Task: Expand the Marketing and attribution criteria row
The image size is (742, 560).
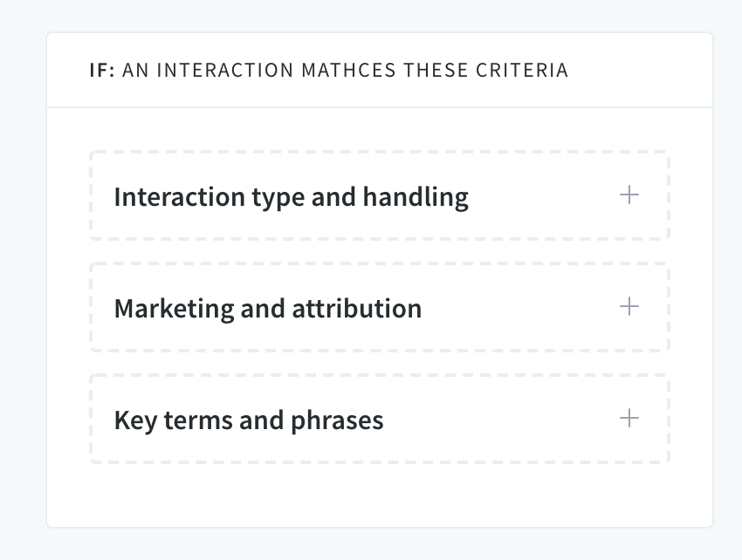Action: pyautogui.click(x=379, y=308)
